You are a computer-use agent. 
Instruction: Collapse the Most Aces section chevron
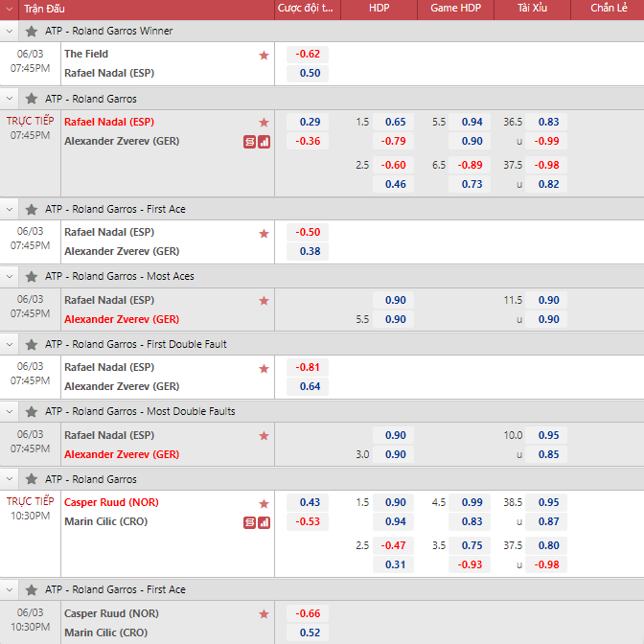tap(9, 276)
